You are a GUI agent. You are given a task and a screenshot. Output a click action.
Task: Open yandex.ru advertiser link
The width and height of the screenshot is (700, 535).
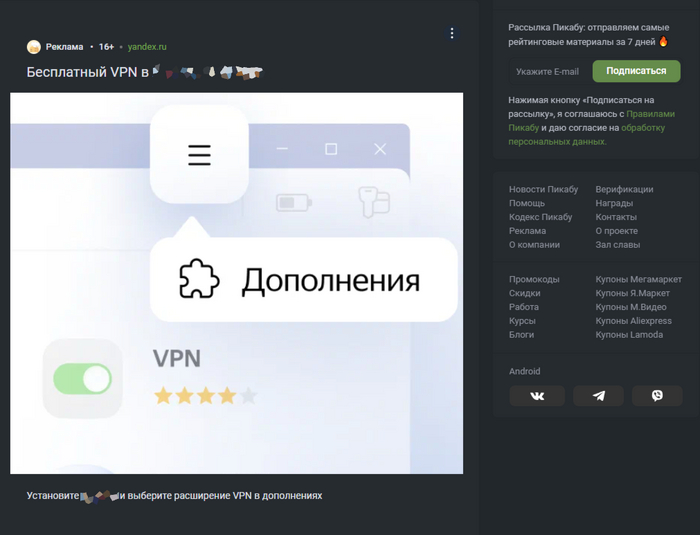(147, 47)
